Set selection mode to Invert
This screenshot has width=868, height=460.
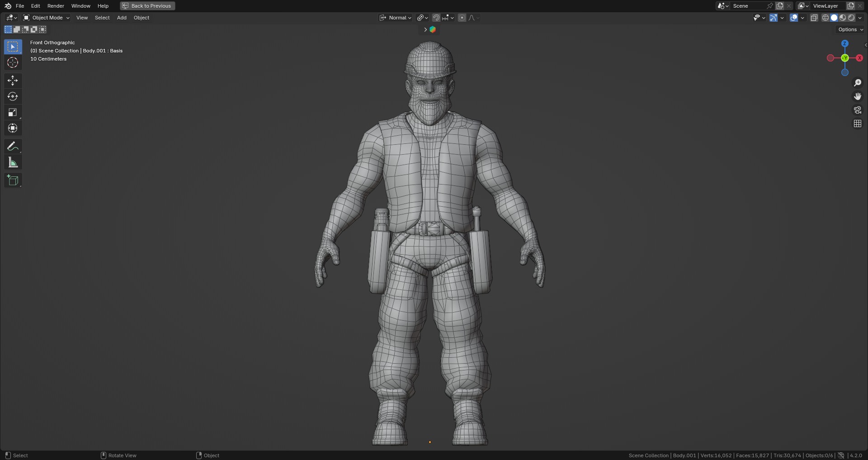tap(34, 29)
